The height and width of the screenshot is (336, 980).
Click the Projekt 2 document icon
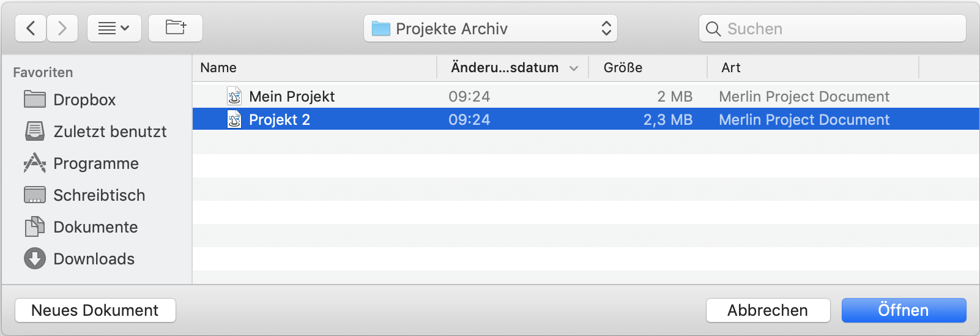click(x=234, y=120)
